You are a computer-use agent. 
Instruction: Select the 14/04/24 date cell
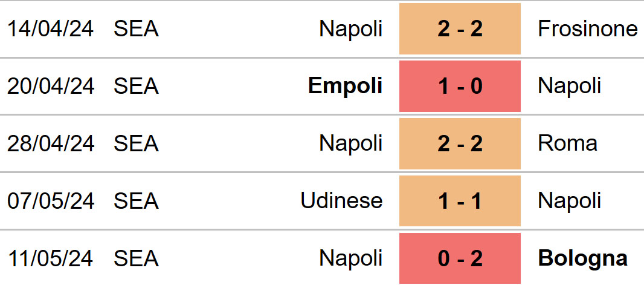click(x=51, y=29)
